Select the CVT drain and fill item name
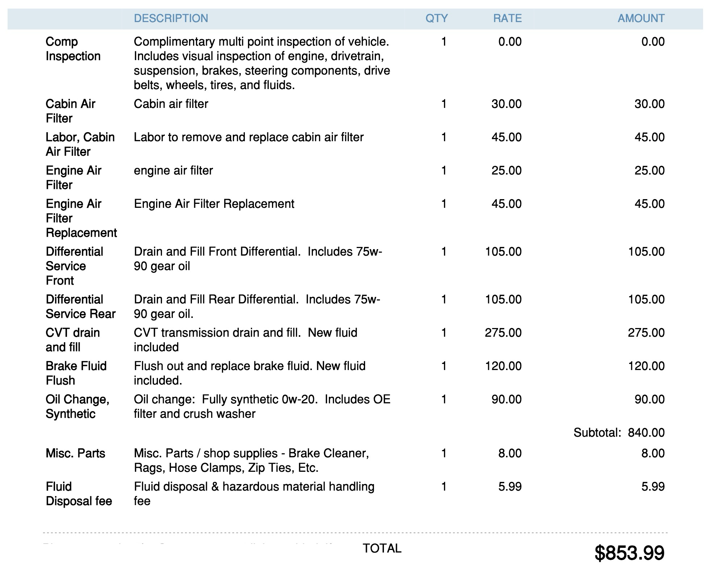This screenshot has height=588, width=715. 72,340
